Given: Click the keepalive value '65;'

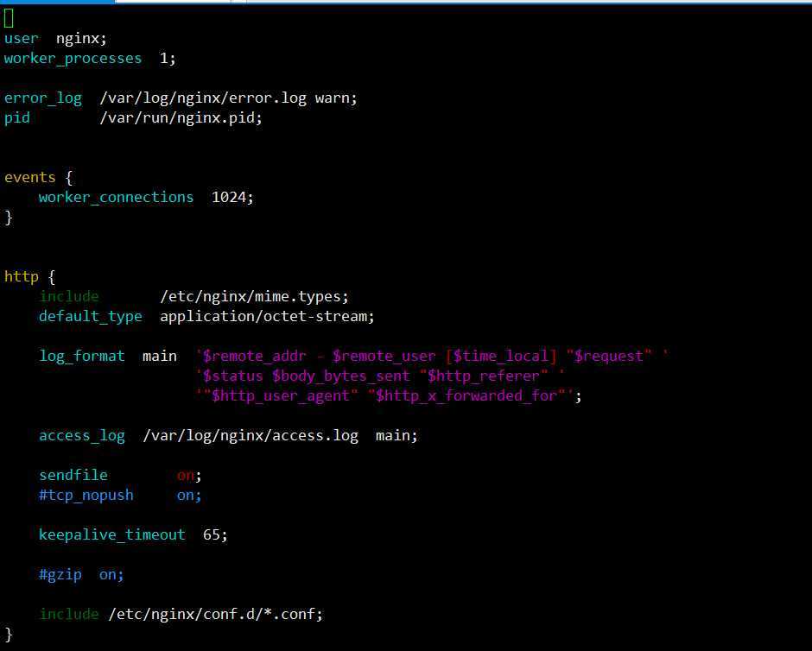Looking at the screenshot, I should [215, 535].
